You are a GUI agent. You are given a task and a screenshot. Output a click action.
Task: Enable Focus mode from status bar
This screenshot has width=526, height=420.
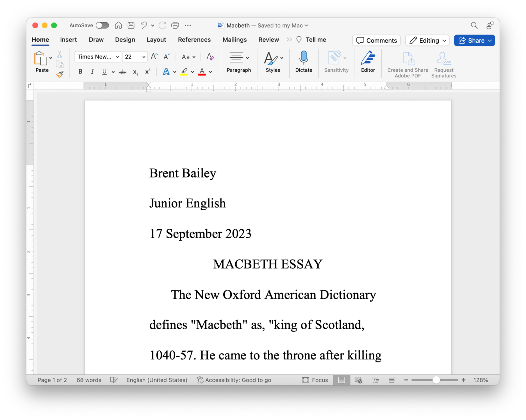click(x=315, y=380)
